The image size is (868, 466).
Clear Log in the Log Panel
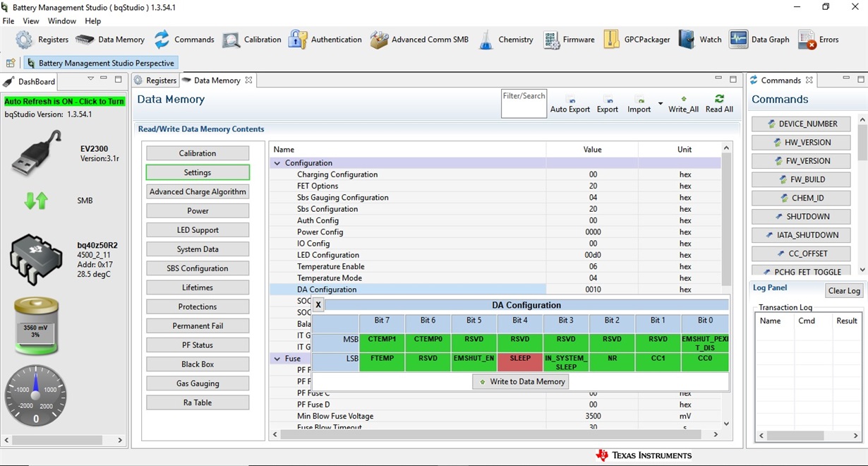pos(844,291)
